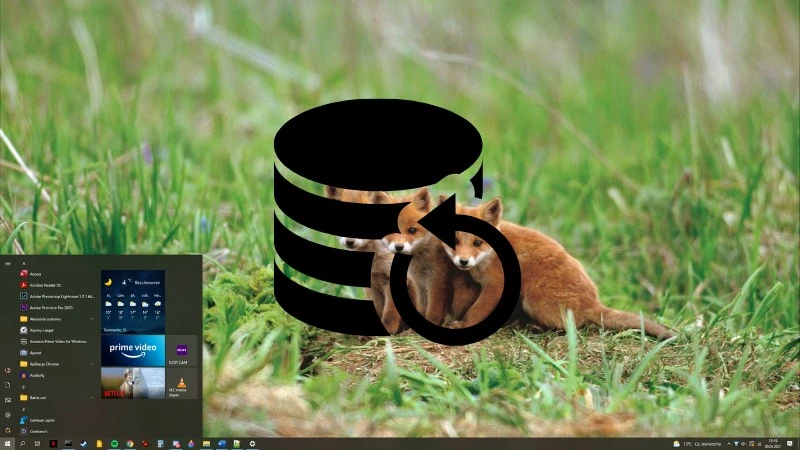This screenshot has width=800, height=450.
Task: Expand the Start menu hamburger
Action: point(8,264)
